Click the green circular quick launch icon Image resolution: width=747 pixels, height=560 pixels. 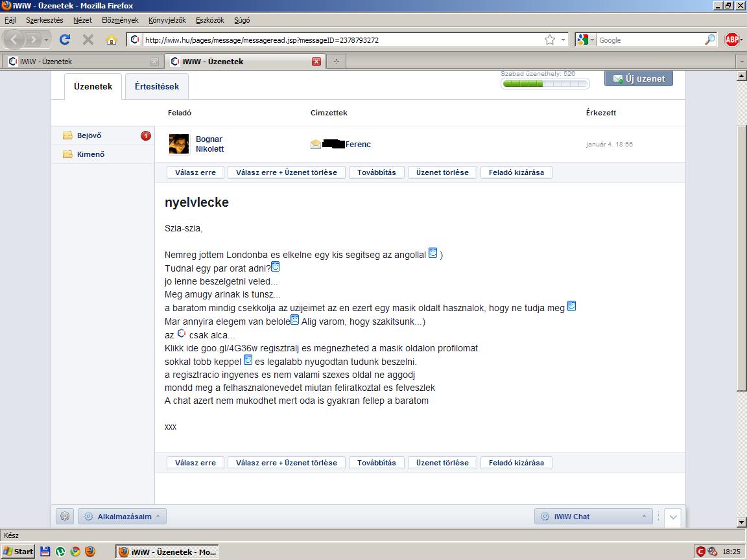pyautogui.click(x=60, y=552)
